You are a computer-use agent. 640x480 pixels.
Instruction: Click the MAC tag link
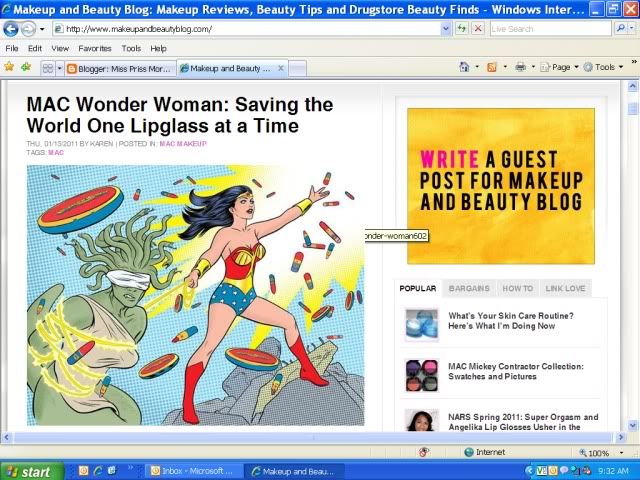56,153
